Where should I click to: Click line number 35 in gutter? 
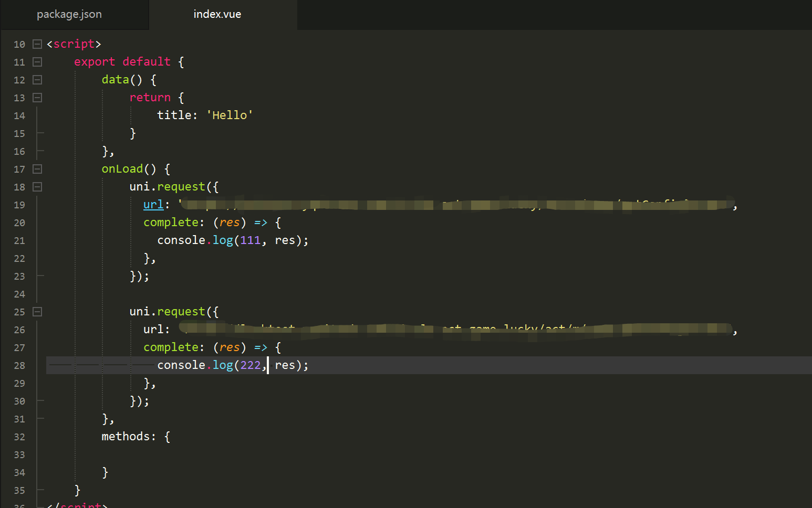point(19,491)
